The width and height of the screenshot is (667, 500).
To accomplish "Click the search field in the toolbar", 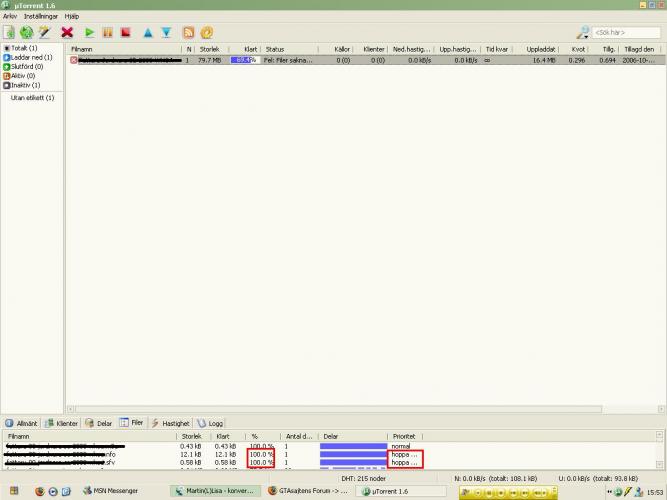I will pos(624,33).
